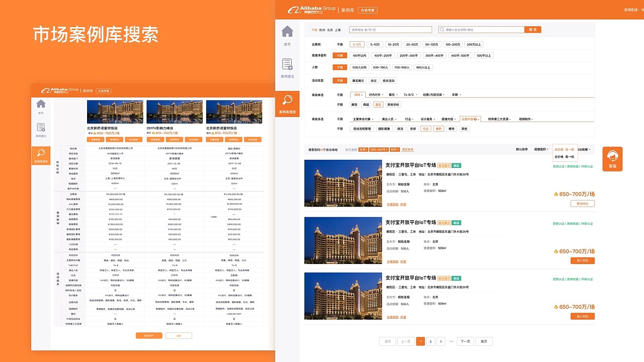Open the first result's hotel thumbnail

click(x=343, y=183)
